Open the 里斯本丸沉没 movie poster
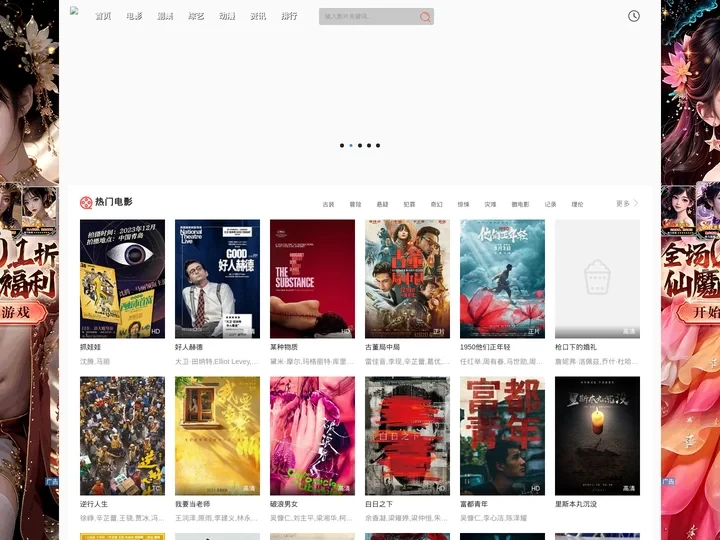This screenshot has height=540, width=720. [597, 436]
